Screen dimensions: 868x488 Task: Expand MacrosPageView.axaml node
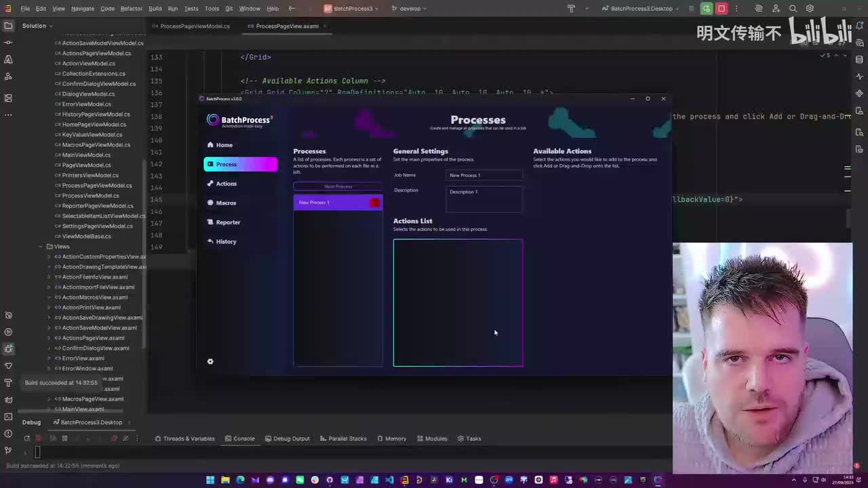[49, 399]
